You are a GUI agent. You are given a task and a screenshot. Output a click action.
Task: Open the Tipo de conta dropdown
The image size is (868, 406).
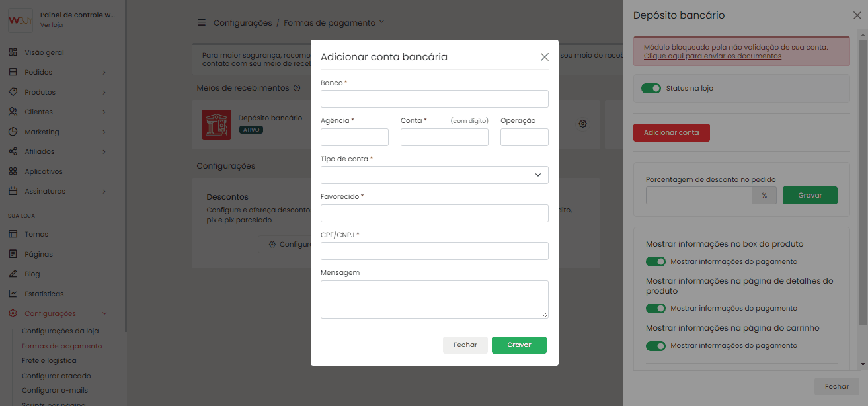[434, 175]
